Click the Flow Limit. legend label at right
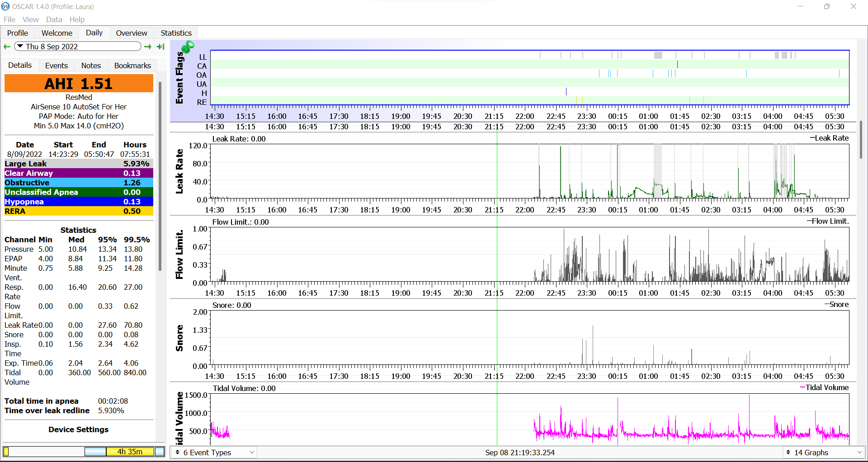This screenshot has height=462, width=868. [x=828, y=221]
